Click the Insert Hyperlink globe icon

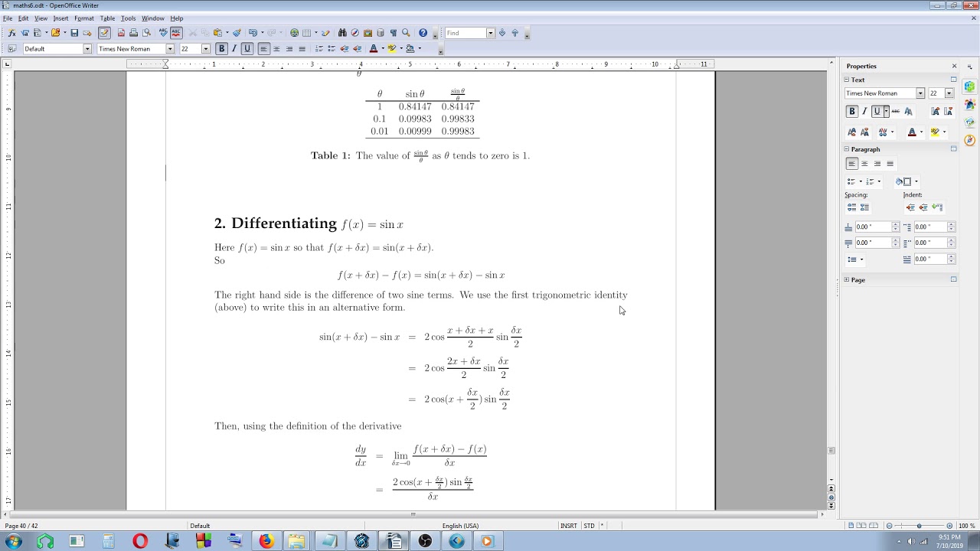(294, 33)
